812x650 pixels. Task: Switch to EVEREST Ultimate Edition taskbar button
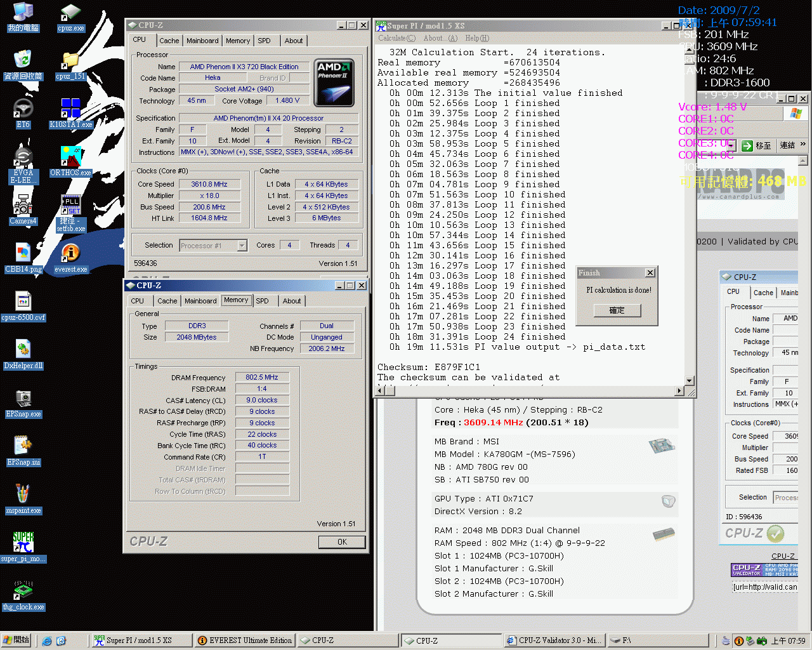point(245,640)
